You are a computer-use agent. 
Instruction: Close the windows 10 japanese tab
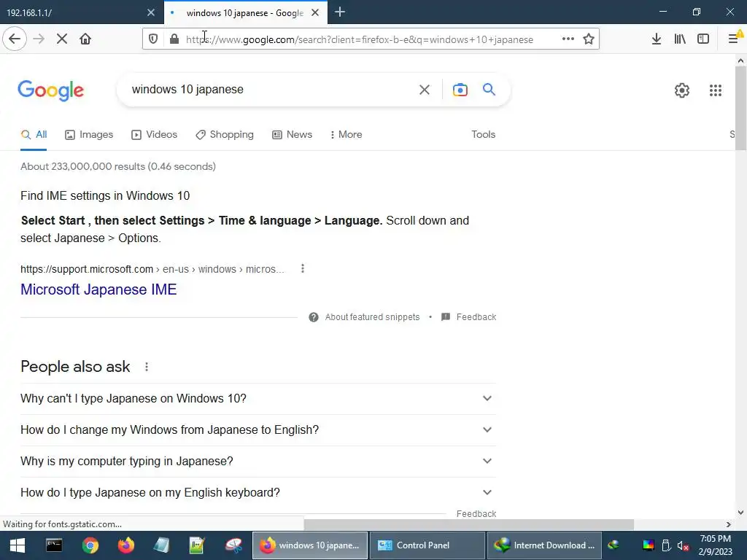coord(315,13)
